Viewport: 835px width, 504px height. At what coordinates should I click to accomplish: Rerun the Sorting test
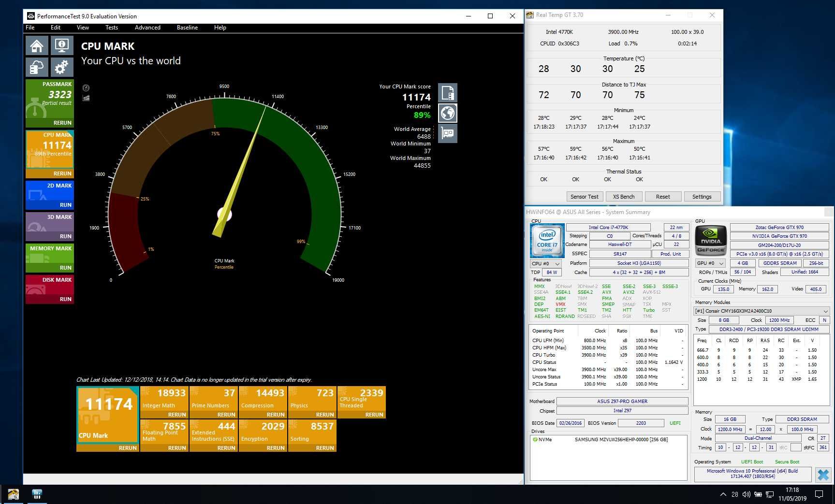tap(325, 448)
